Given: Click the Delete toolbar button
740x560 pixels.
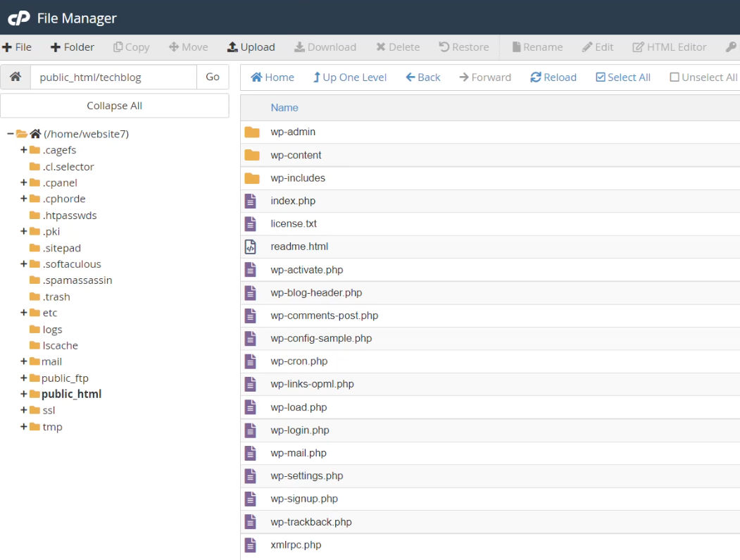Looking at the screenshot, I should point(398,47).
